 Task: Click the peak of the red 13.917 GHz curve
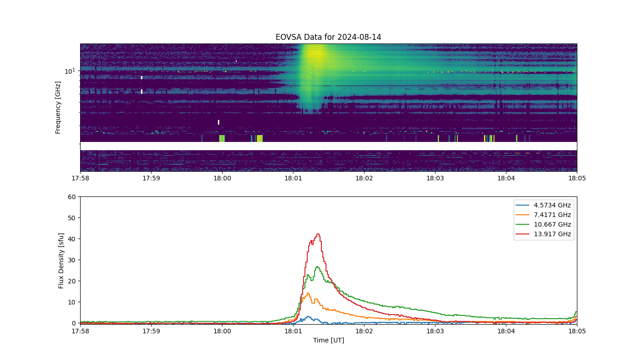(318, 234)
